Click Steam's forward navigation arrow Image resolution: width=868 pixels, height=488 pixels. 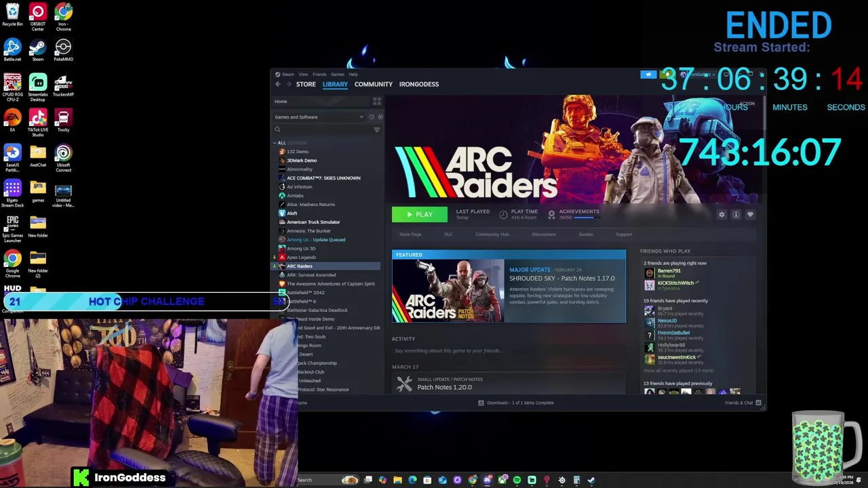289,84
